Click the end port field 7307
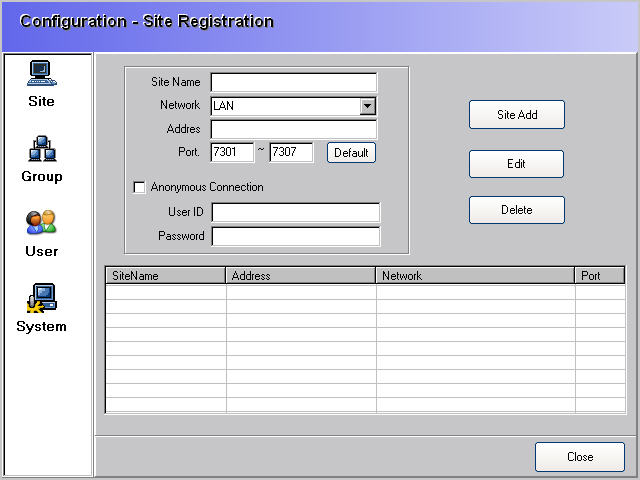Image resolution: width=640 pixels, height=480 pixels. (x=291, y=152)
